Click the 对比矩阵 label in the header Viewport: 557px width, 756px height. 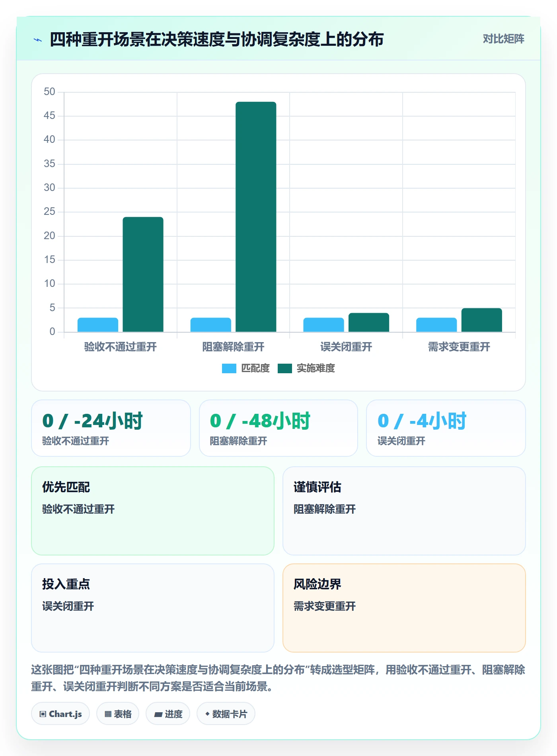pos(503,39)
